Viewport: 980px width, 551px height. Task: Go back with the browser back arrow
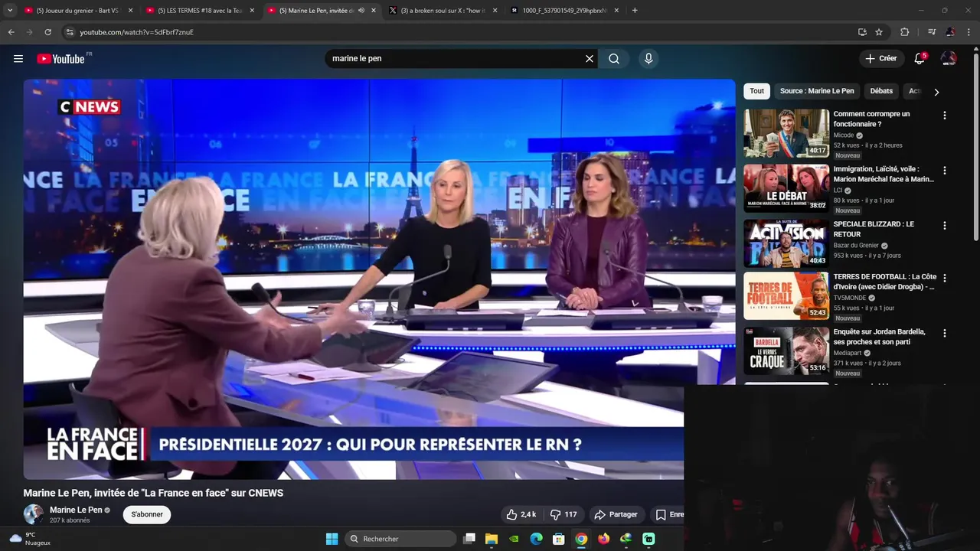(x=11, y=32)
